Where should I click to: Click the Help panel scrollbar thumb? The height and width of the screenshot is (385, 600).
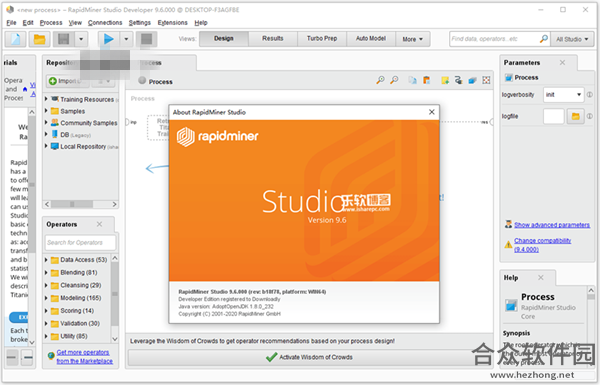[x=591, y=297]
